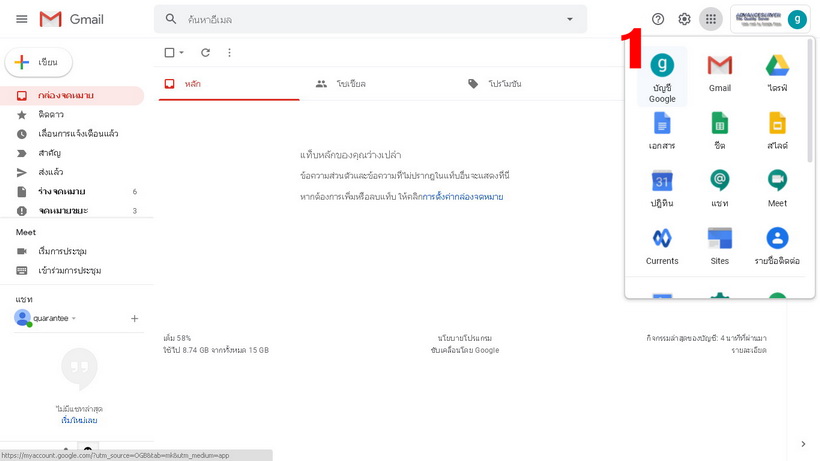
Task: Open Google Chat app in launcher
Action: tap(720, 188)
